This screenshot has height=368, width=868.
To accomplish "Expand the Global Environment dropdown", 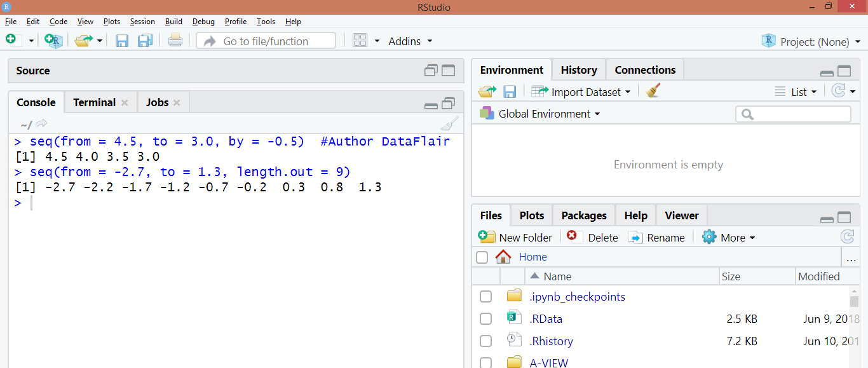I will coord(539,114).
